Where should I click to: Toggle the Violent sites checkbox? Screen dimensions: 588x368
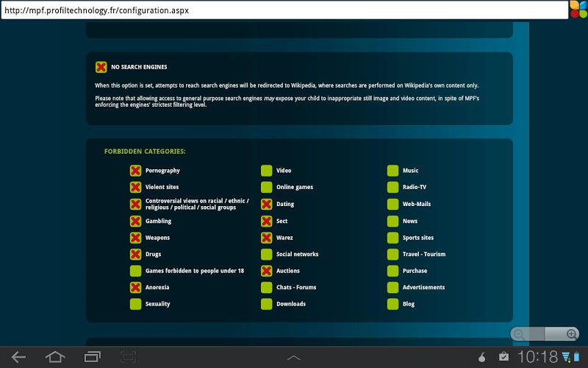(135, 187)
